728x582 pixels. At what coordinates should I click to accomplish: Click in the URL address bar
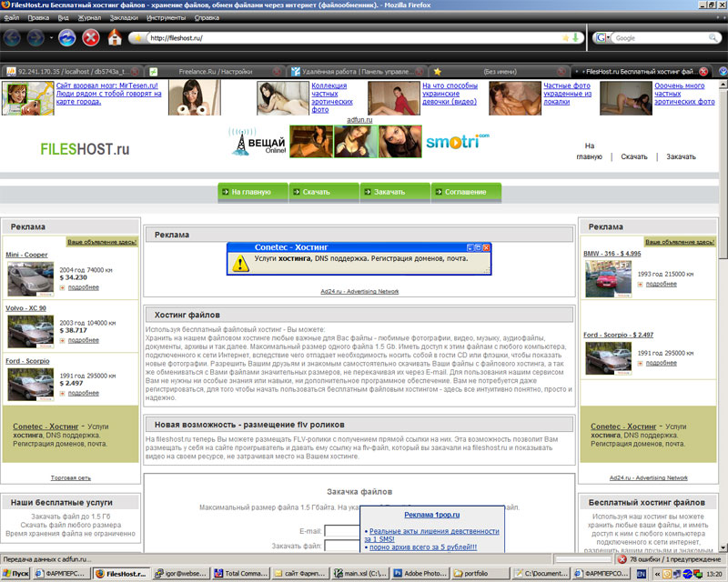pyautogui.click(x=353, y=38)
